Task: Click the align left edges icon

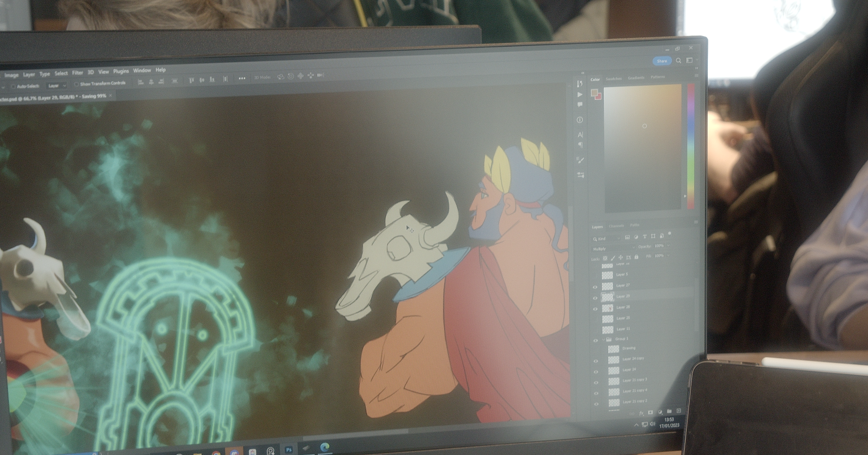Action: click(140, 82)
